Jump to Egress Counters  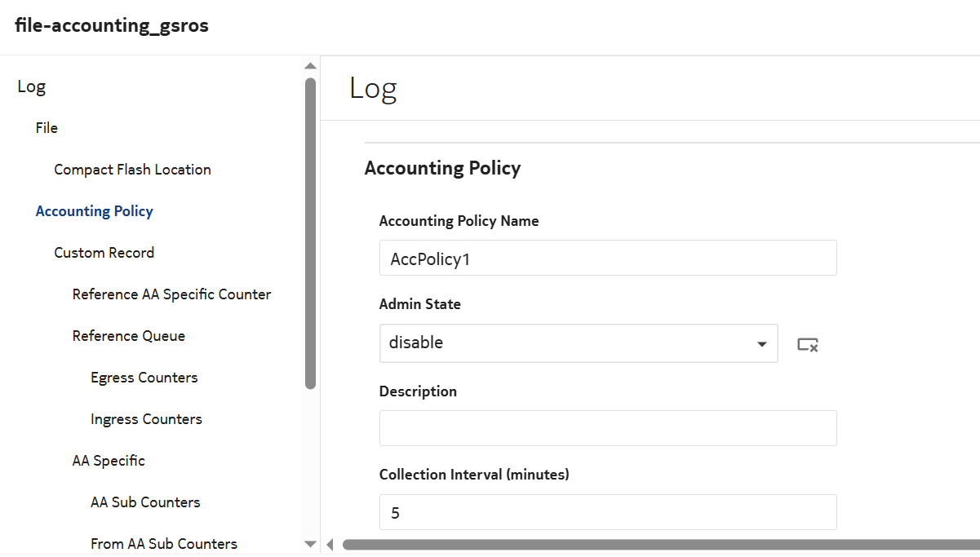[x=144, y=378]
